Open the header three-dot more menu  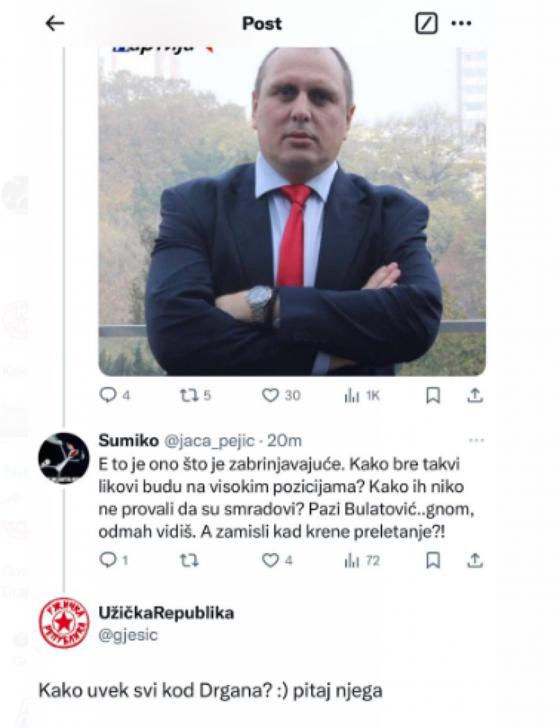461,23
